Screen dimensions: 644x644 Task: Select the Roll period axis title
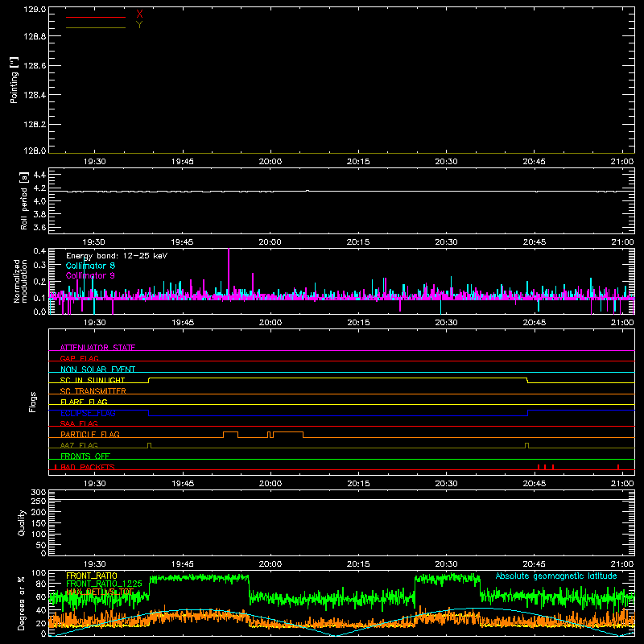pyautogui.click(x=24, y=200)
